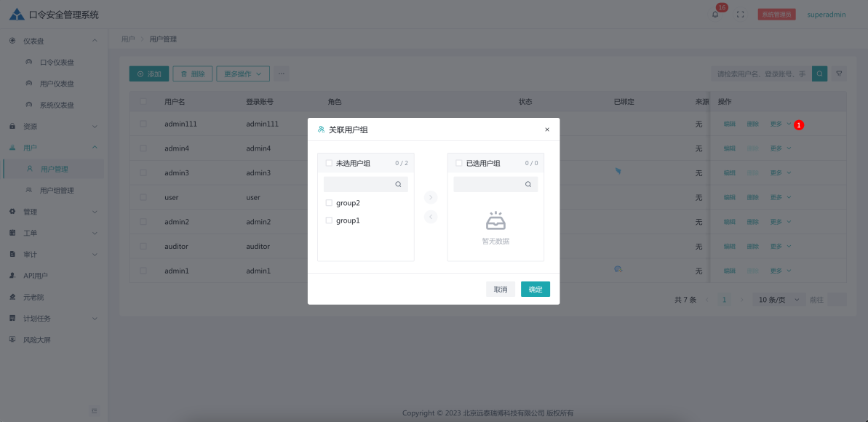Screen dimensions: 868x422
Task: Click the 确定 button
Action: [x=535, y=290]
